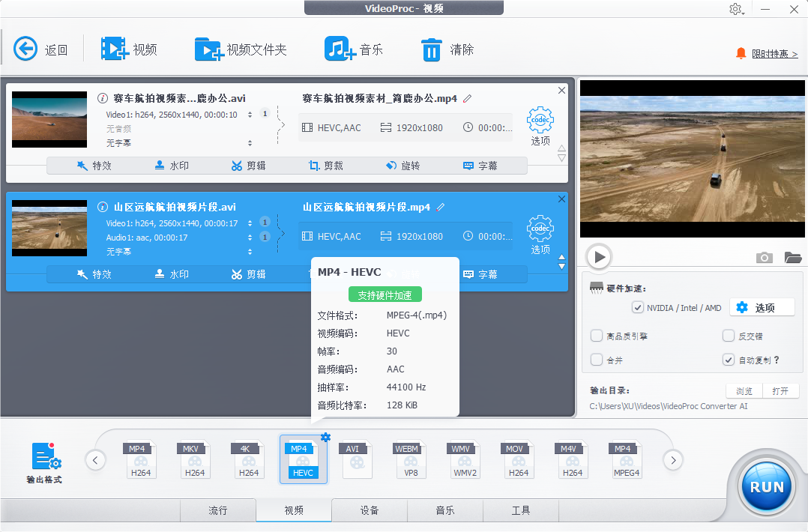808x532 pixels.
Task: Toggle the 反交错 deinterlace checkbox
Action: pos(729,336)
